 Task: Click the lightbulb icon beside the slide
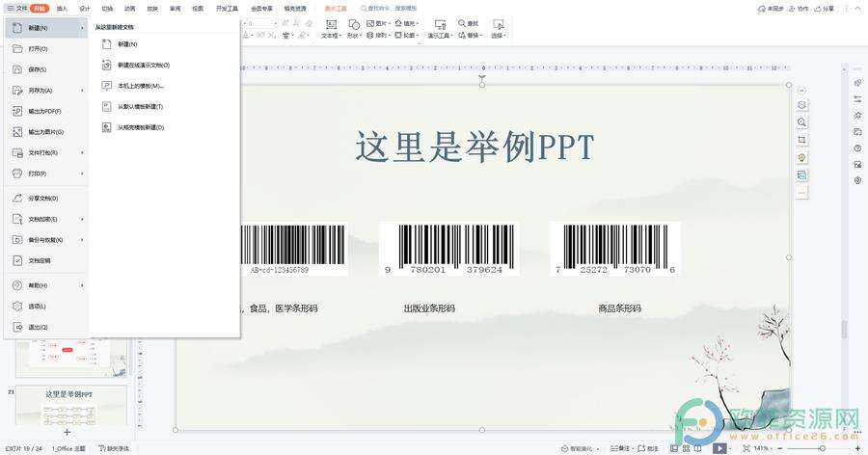point(801,158)
